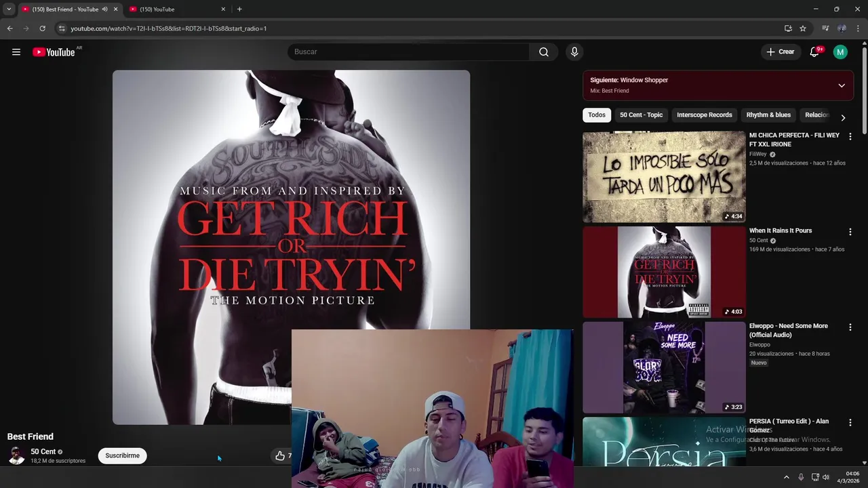868x488 pixels.
Task: Select the Todos filter chip
Action: 597,115
